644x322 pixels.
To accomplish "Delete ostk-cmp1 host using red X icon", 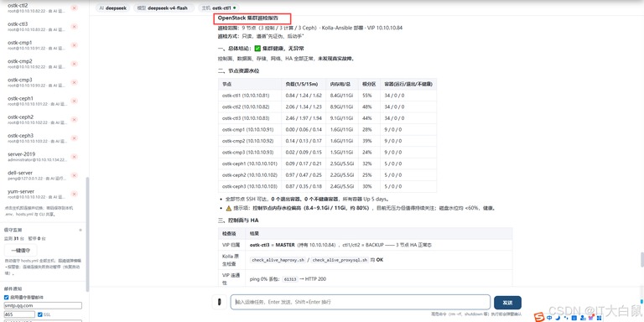I will [x=75, y=45].
